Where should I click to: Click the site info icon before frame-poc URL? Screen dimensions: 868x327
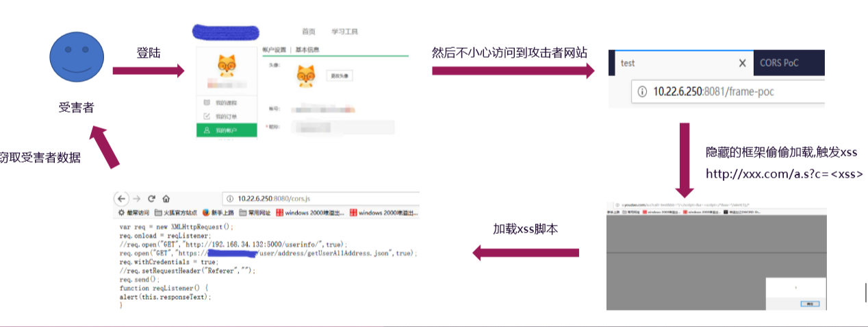point(641,91)
